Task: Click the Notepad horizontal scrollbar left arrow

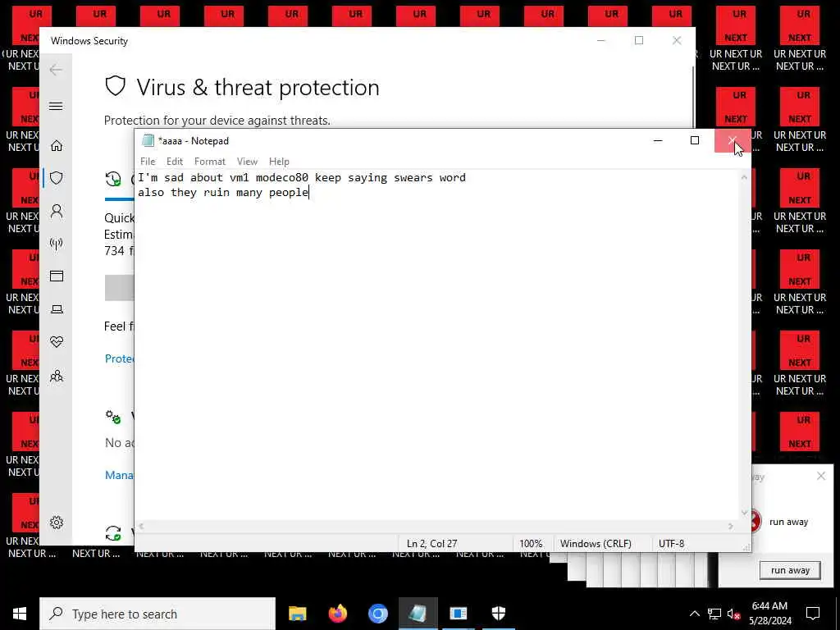Action: (141, 527)
